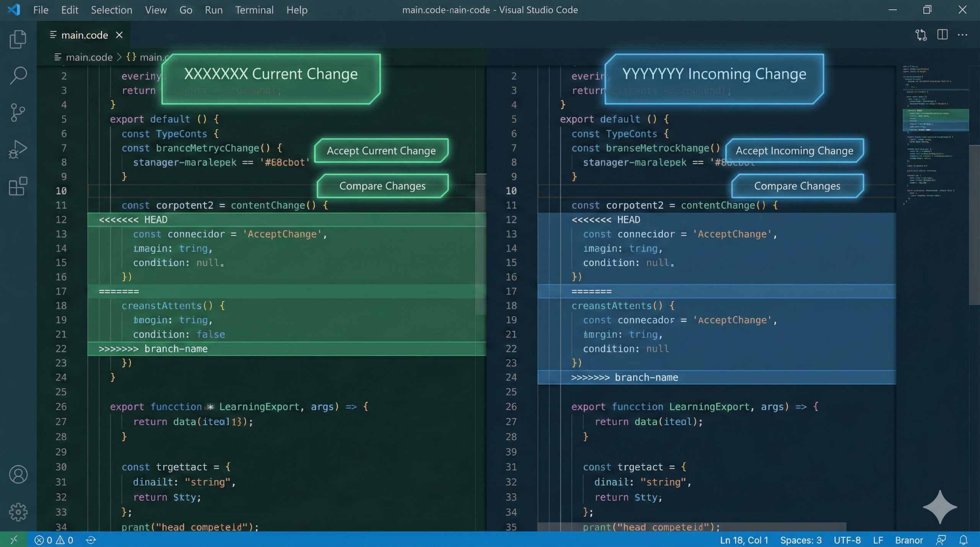Open the editor more actions ellipsis menu
The height and width of the screenshot is (547, 980).
pos(963,34)
